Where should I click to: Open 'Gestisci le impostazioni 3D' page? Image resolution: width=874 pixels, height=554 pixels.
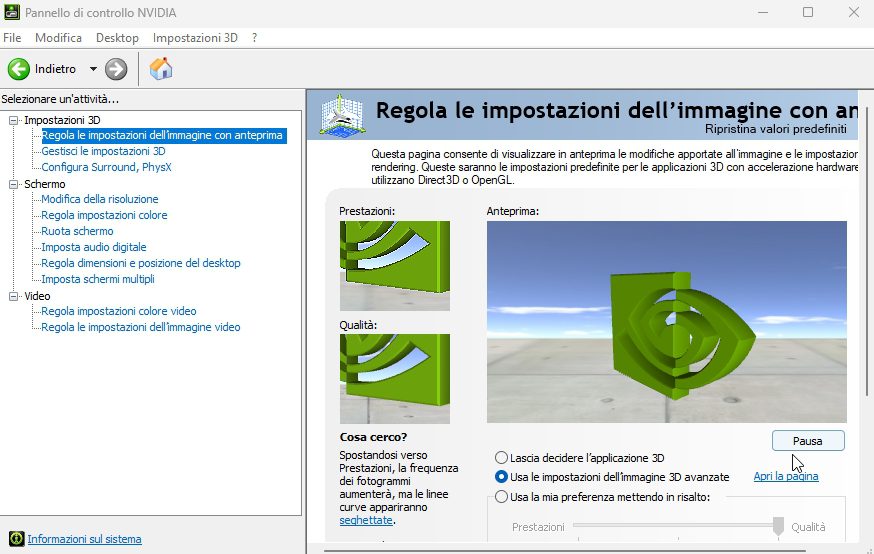[x=103, y=151]
